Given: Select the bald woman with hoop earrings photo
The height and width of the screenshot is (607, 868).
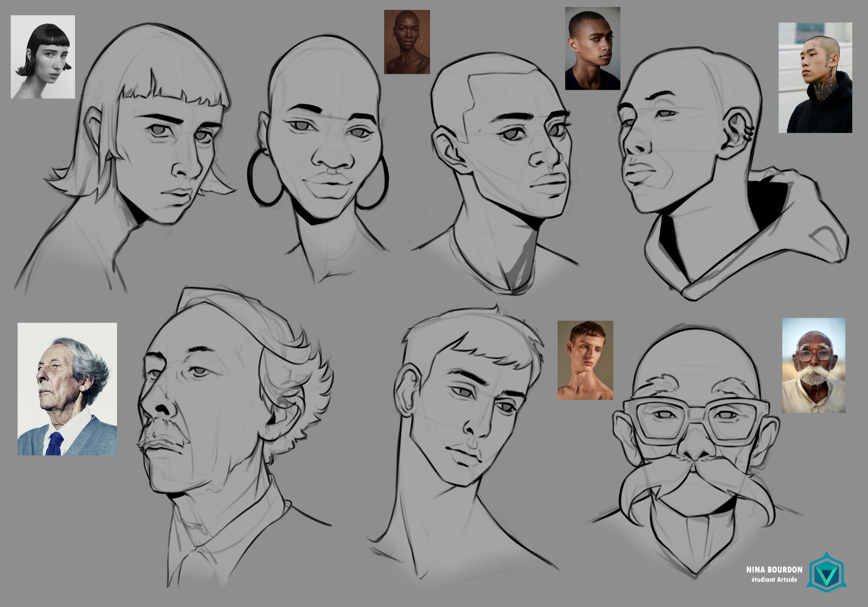Looking at the screenshot, I should [x=407, y=42].
